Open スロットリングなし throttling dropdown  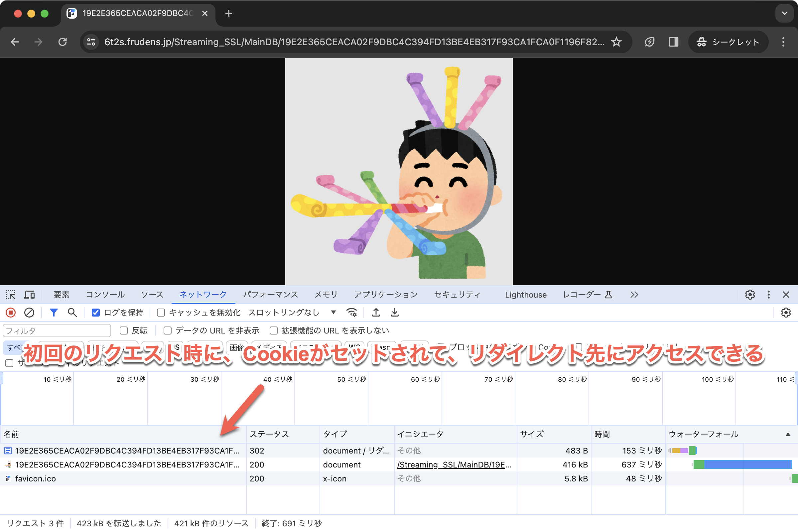pyautogui.click(x=292, y=312)
